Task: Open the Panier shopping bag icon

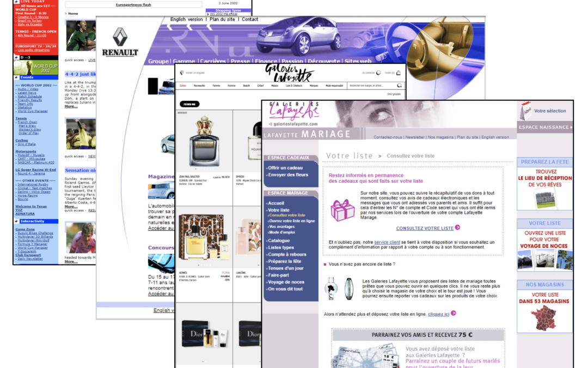Action: pyautogui.click(x=398, y=73)
